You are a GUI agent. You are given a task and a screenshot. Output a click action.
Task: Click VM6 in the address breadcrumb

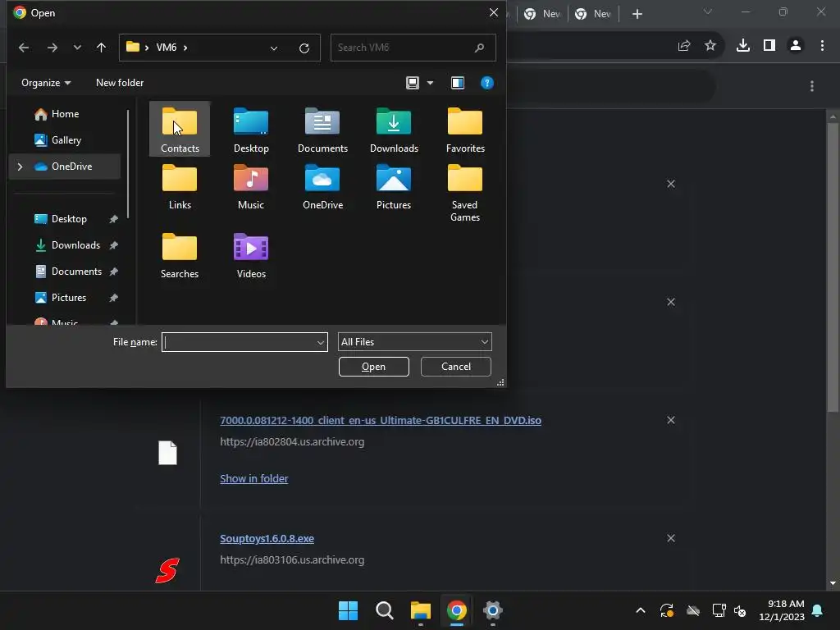166,48
